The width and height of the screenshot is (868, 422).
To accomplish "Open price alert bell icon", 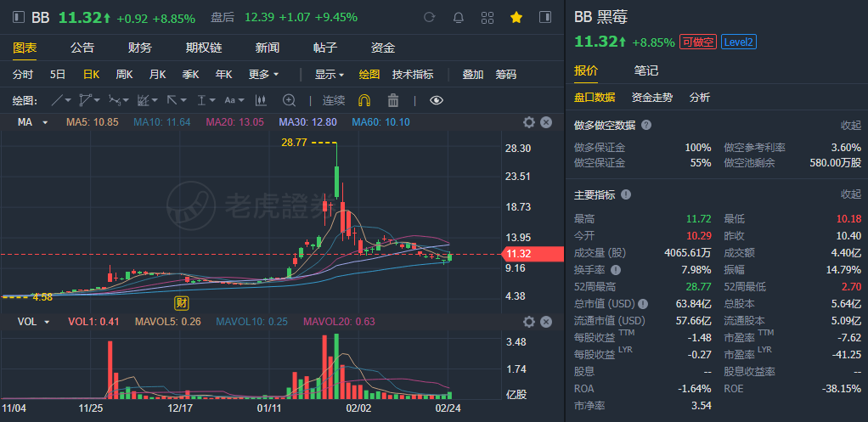I will click(x=459, y=17).
